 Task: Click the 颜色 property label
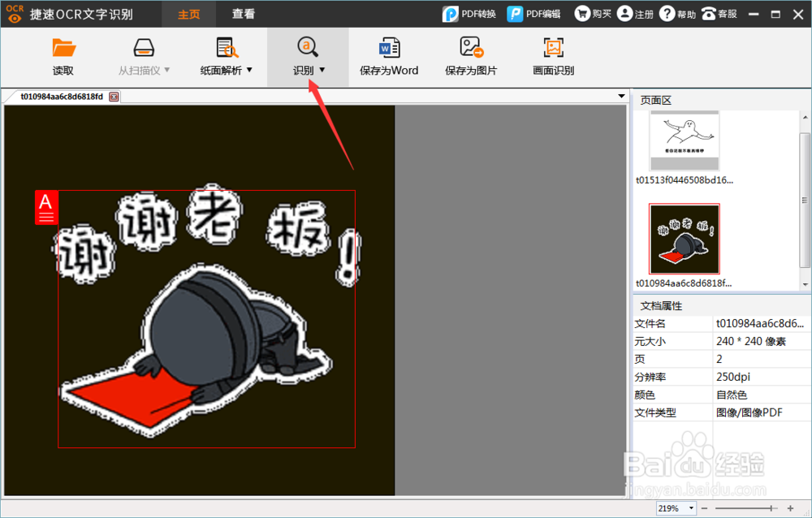[x=645, y=395]
